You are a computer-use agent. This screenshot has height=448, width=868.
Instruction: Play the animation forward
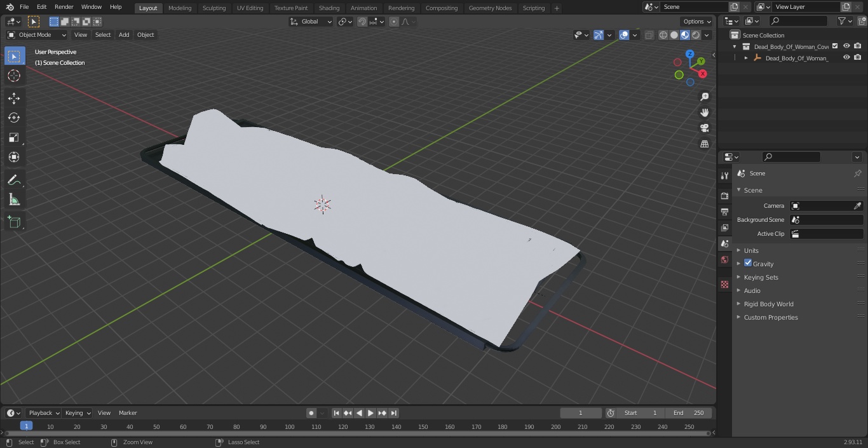click(x=370, y=413)
